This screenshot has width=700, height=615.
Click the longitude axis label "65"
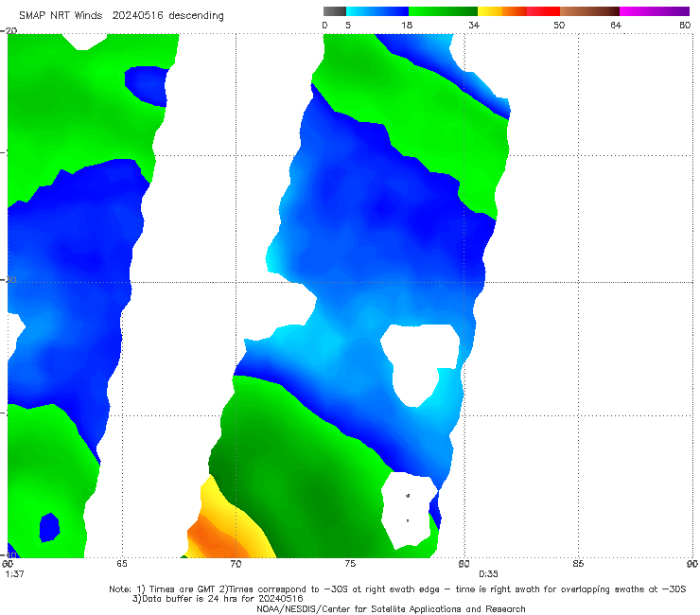click(122, 564)
